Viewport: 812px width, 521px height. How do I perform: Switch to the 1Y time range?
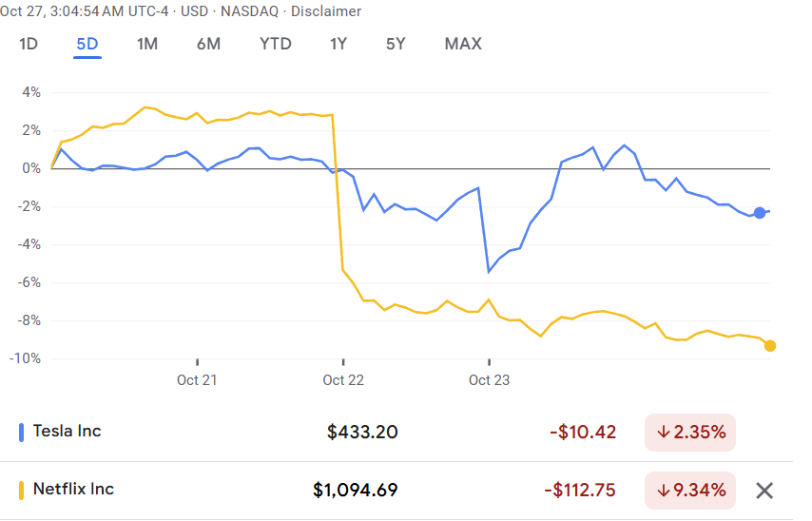click(x=338, y=44)
